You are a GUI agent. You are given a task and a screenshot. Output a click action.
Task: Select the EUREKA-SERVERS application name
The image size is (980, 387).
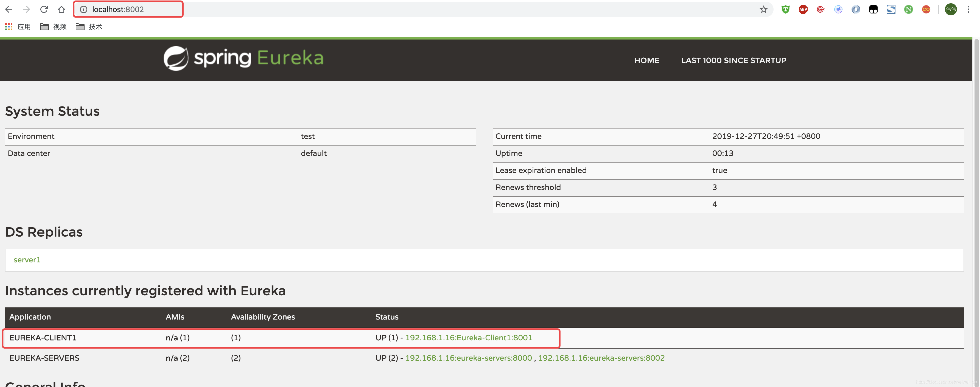44,358
